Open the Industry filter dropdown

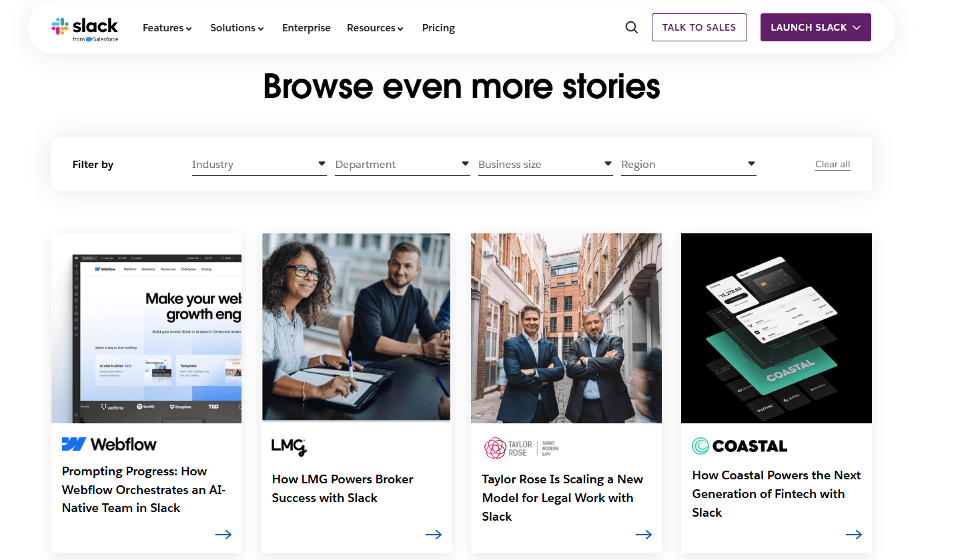(x=260, y=165)
